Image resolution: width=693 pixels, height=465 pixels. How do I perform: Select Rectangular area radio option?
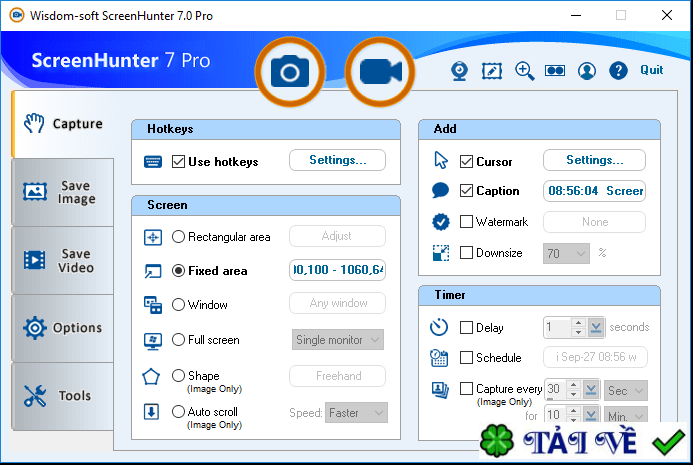[x=178, y=237]
